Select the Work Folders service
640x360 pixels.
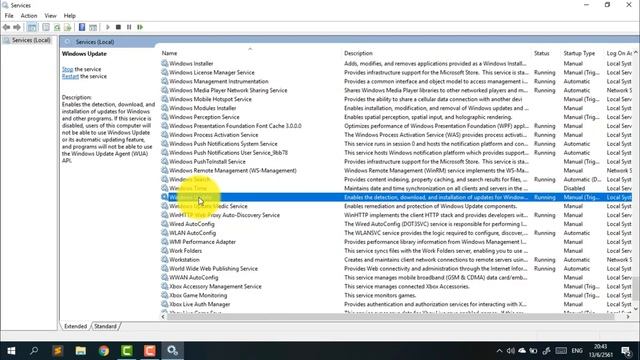coord(185,251)
